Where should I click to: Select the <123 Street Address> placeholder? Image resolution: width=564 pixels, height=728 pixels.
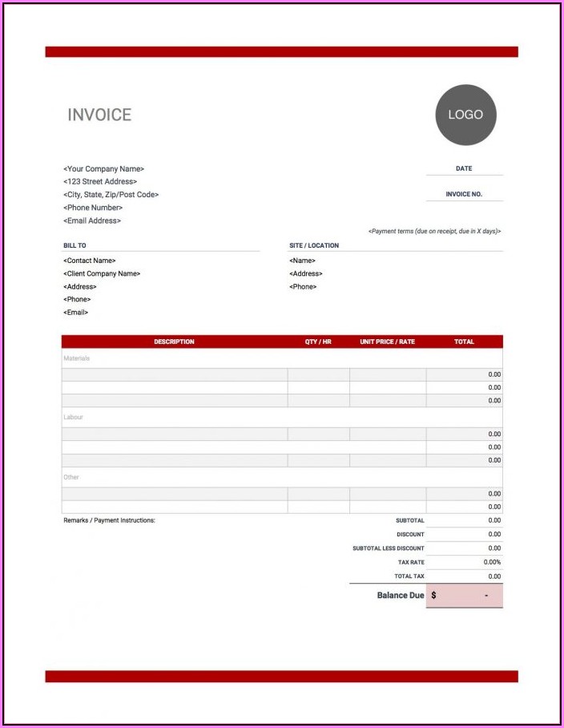100,182
